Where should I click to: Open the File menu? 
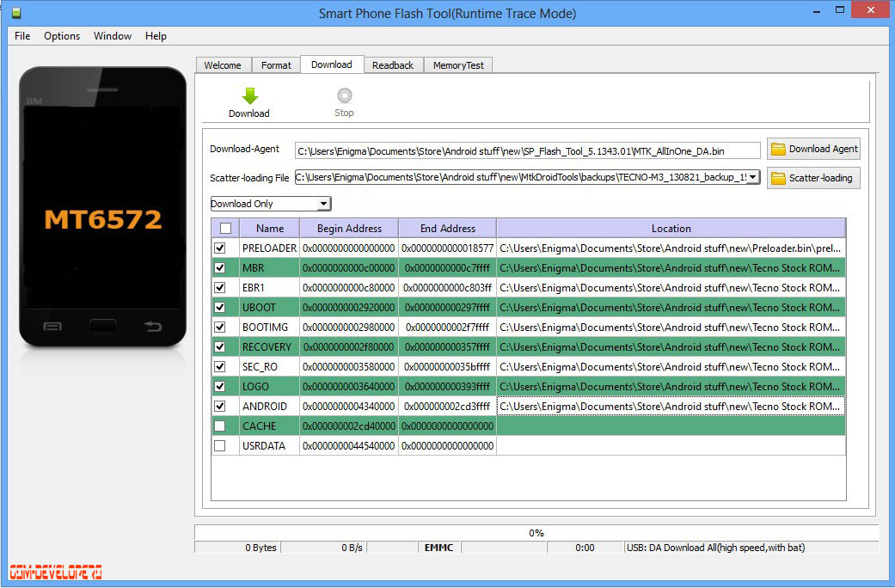22,36
